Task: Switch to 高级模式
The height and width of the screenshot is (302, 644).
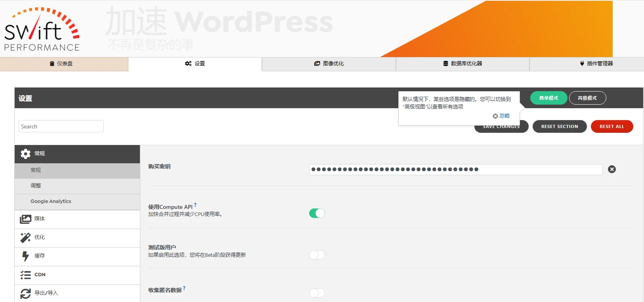Action: (x=587, y=98)
